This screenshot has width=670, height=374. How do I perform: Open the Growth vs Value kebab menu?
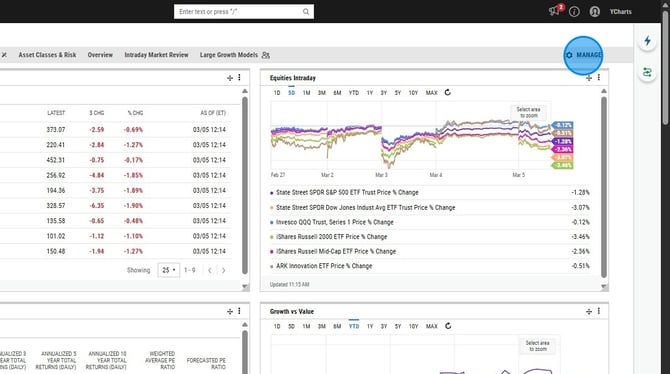pos(599,311)
